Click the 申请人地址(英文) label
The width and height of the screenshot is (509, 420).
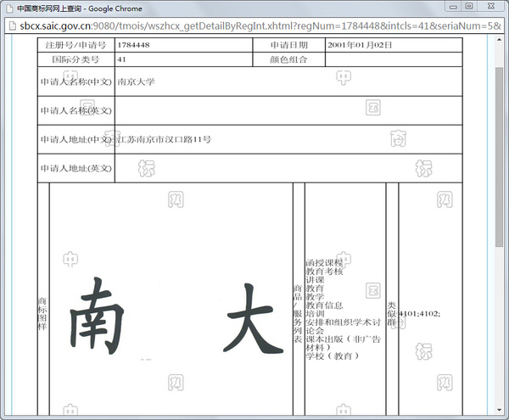76,168
